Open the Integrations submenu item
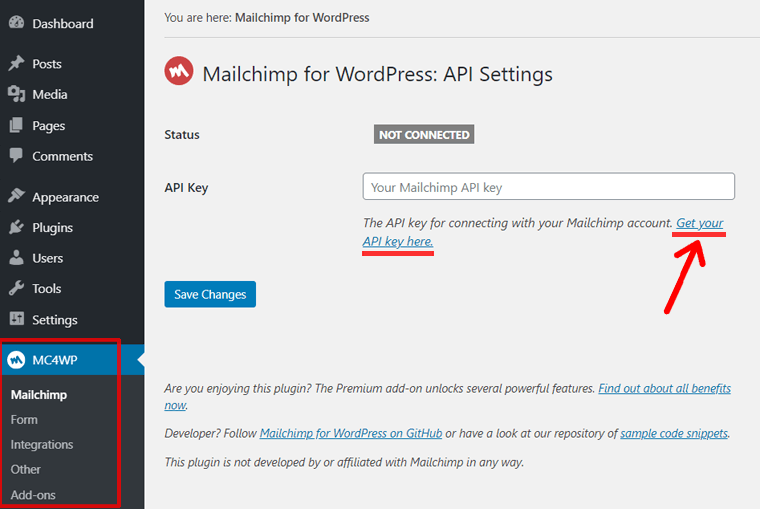760x509 pixels. 42,445
